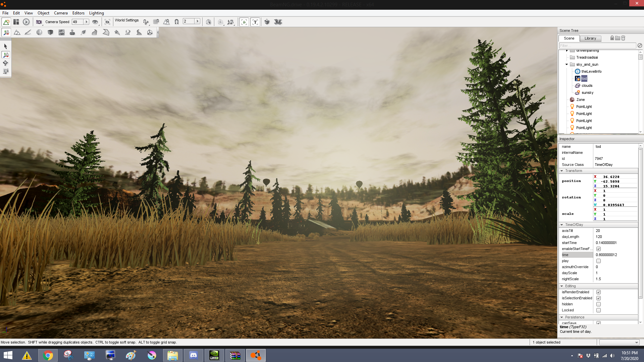The image size is (644, 362).
Task: Increase Camera Speed with arrow button
Action: tap(86, 22)
